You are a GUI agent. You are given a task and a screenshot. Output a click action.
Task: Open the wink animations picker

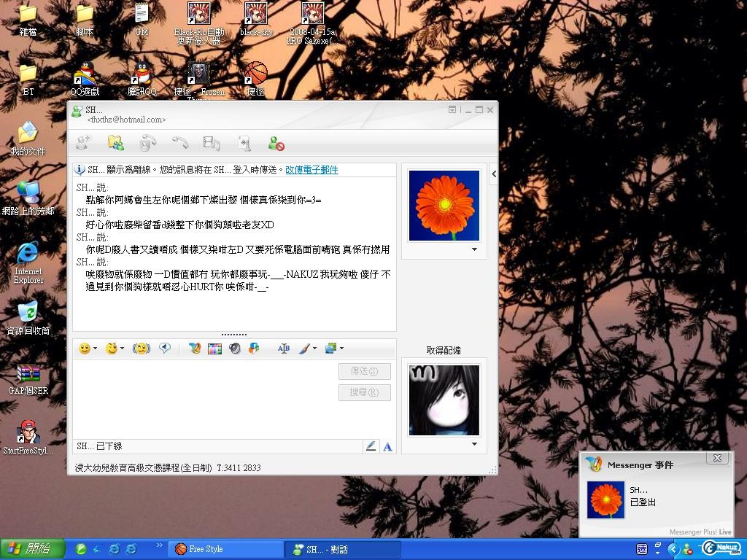pos(111,349)
